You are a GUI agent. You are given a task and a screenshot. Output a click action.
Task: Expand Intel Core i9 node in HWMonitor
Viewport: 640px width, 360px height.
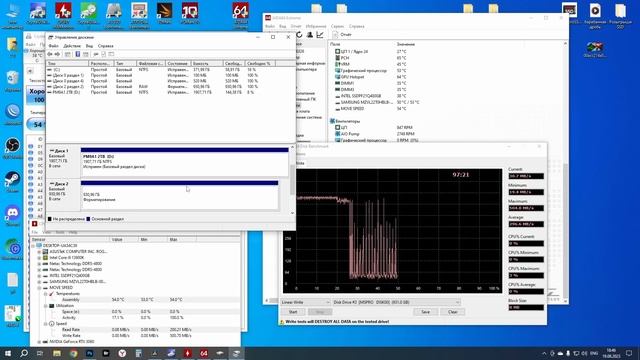point(40,258)
